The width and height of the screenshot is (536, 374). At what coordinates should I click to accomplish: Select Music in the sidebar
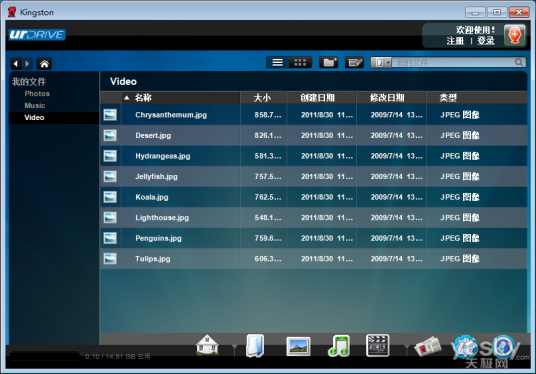35,106
